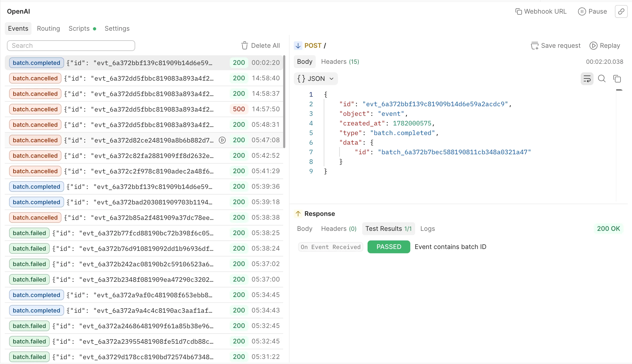This screenshot has width=632, height=364.
Task: Open the Settings tab
Action: coord(117,29)
